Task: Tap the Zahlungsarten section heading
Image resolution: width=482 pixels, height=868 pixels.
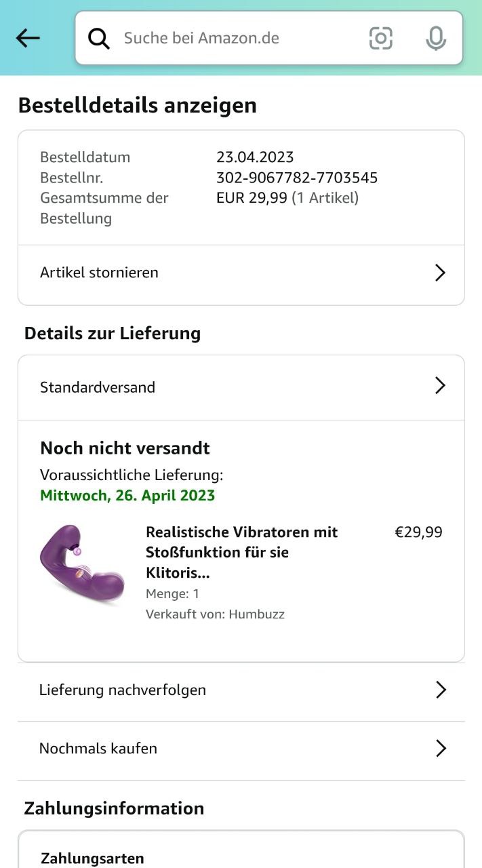Action: 92,859
